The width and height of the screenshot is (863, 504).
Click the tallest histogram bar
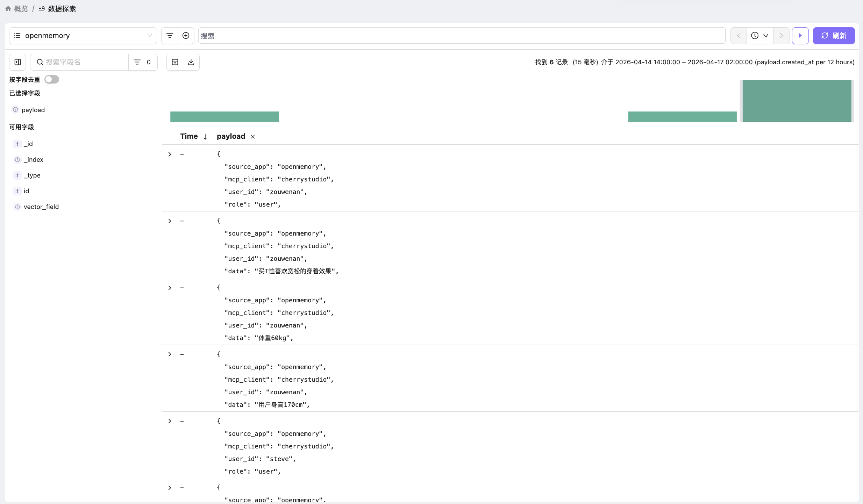click(x=797, y=101)
